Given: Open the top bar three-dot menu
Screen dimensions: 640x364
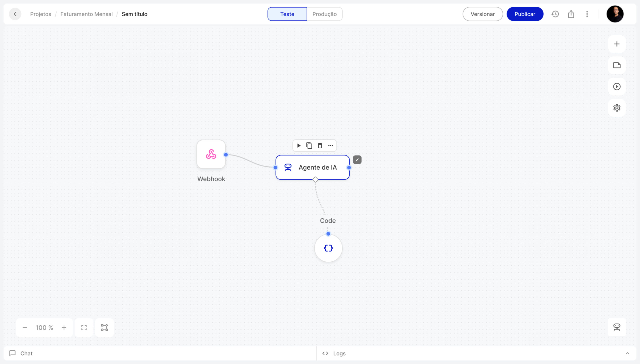Looking at the screenshot, I should click(x=587, y=14).
